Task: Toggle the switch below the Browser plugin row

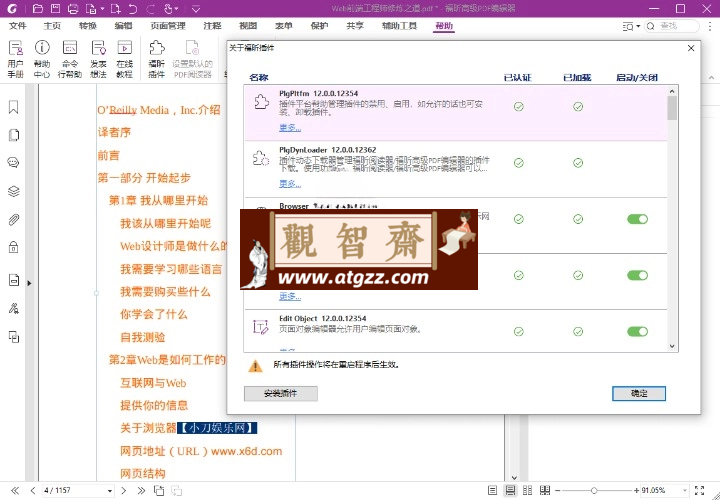Action: (x=637, y=275)
